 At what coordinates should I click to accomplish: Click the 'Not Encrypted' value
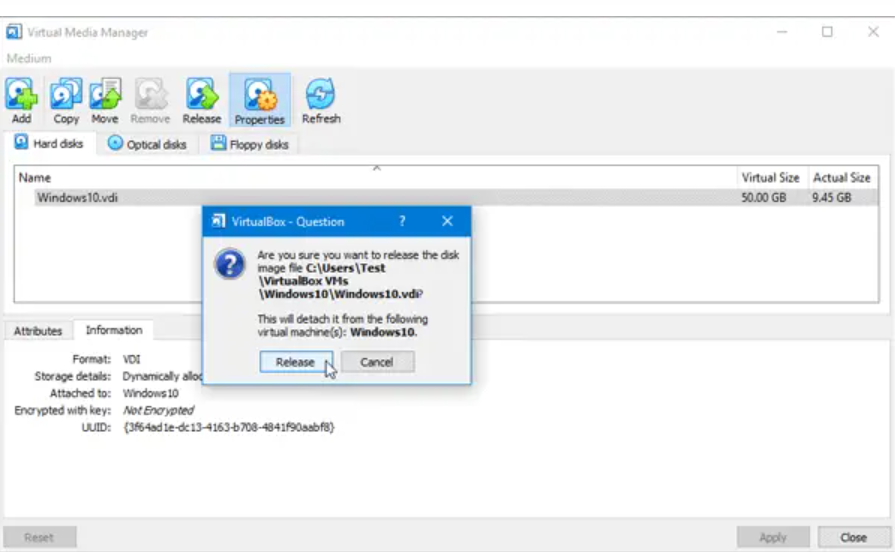click(158, 410)
